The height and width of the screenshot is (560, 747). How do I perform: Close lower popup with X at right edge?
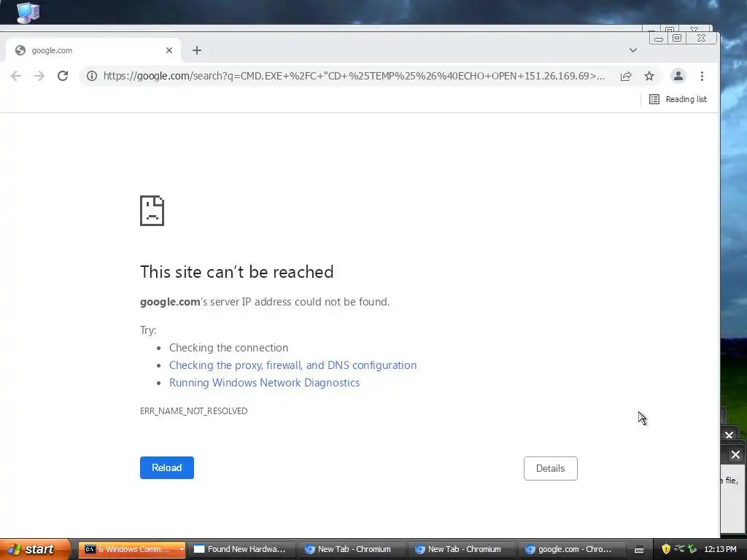[x=735, y=455]
